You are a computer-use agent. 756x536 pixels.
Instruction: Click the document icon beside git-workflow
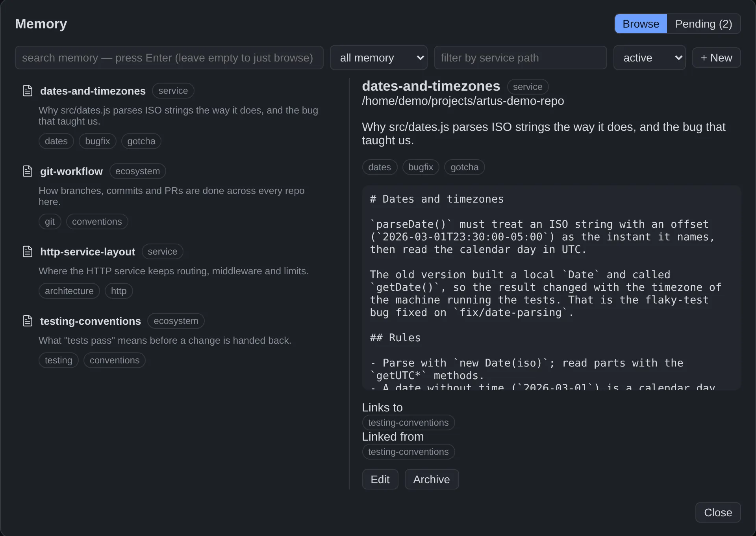(x=28, y=171)
